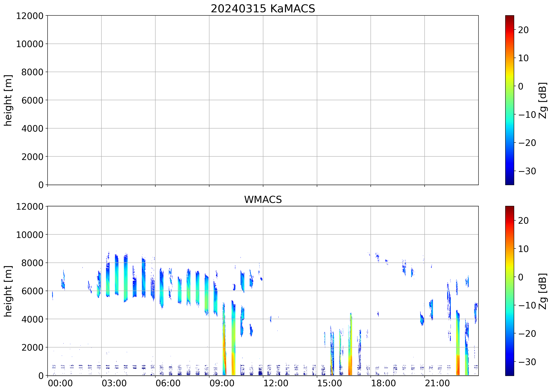Click the '12000' tick on the top plot

coord(30,16)
